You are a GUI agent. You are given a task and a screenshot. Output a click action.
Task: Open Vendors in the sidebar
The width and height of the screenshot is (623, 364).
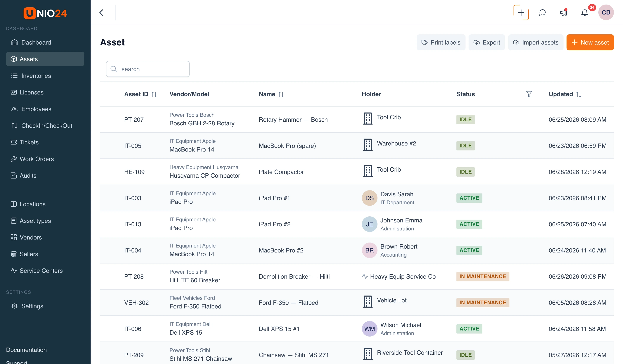(x=45, y=238)
